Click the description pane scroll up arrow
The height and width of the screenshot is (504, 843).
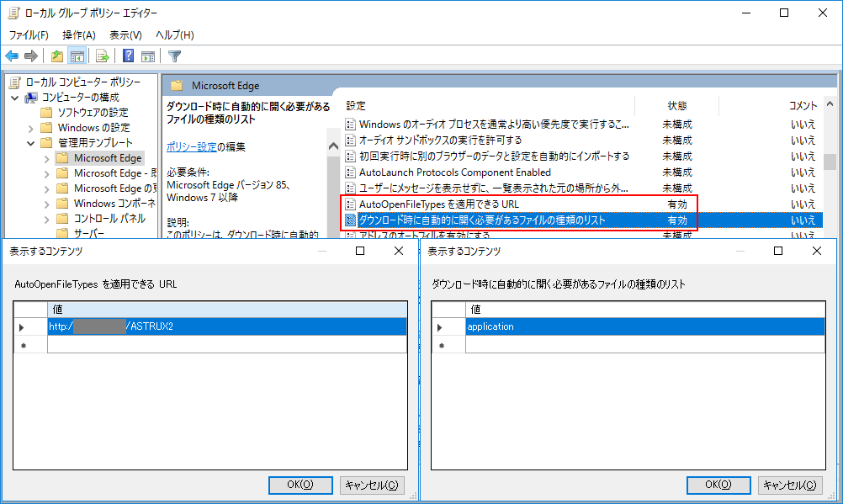click(x=333, y=146)
